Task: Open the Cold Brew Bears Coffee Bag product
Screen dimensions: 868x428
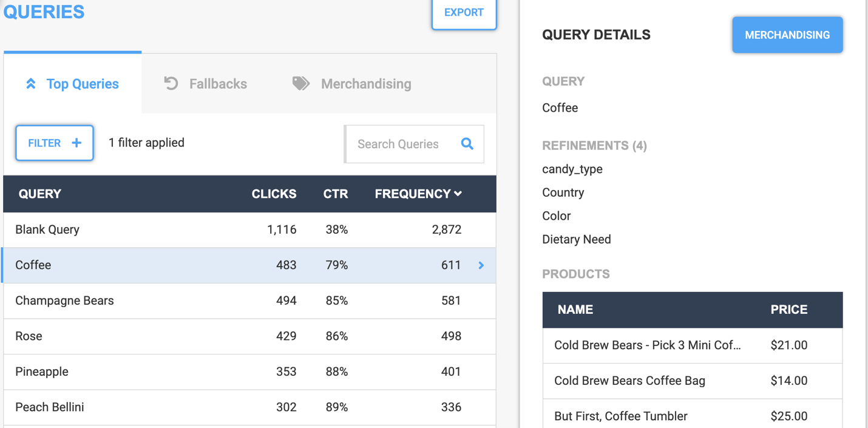Action: point(693,381)
